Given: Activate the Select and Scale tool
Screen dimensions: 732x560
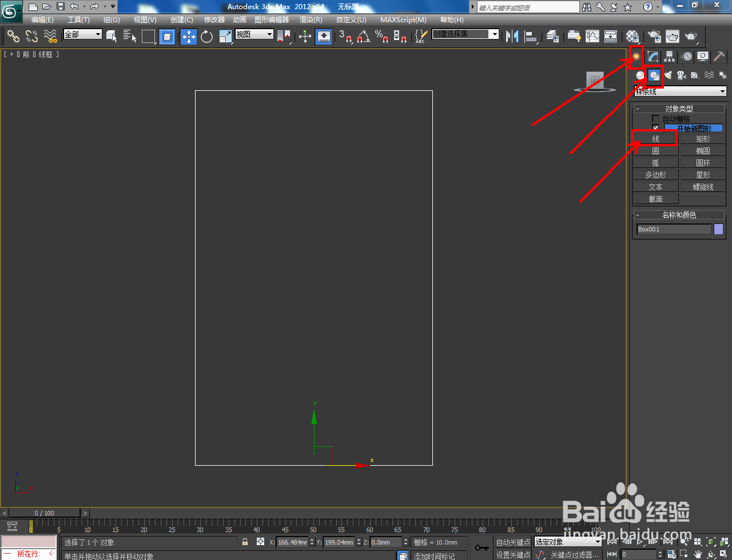Looking at the screenshot, I should (x=225, y=37).
